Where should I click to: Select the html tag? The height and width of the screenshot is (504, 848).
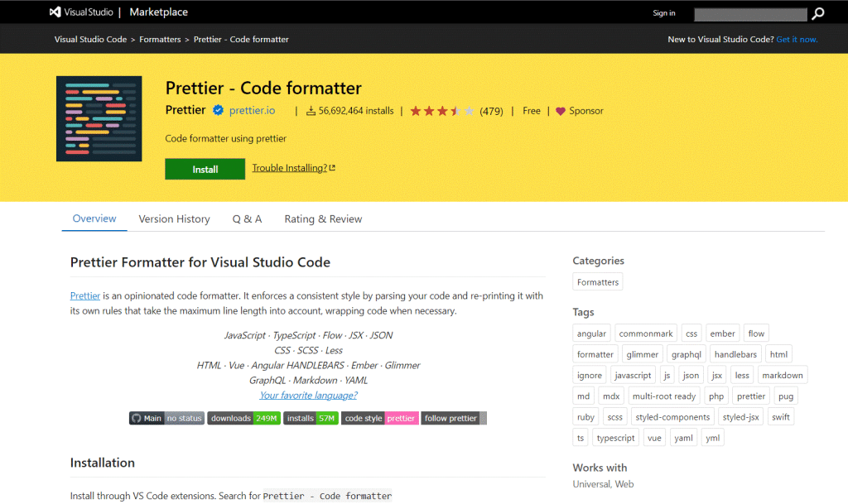click(778, 354)
